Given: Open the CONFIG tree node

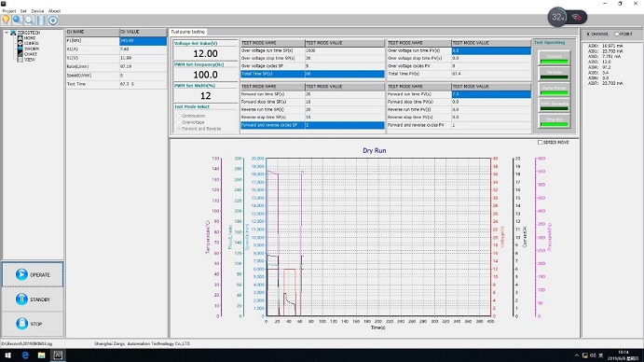Looking at the screenshot, I should coord(31,43).
